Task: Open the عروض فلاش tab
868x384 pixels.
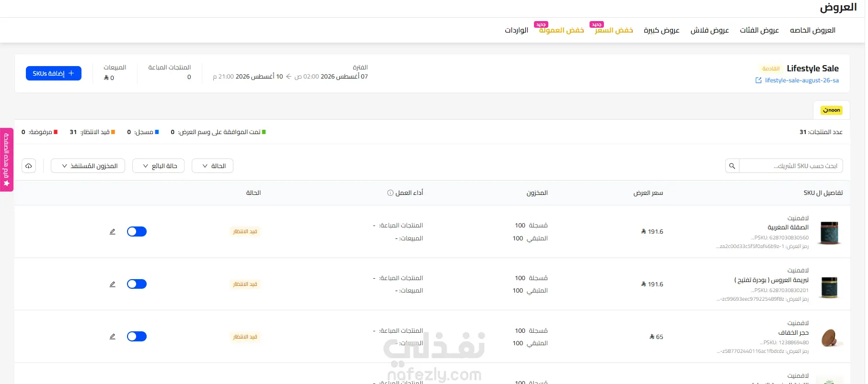Action: [x=709, y=30]
